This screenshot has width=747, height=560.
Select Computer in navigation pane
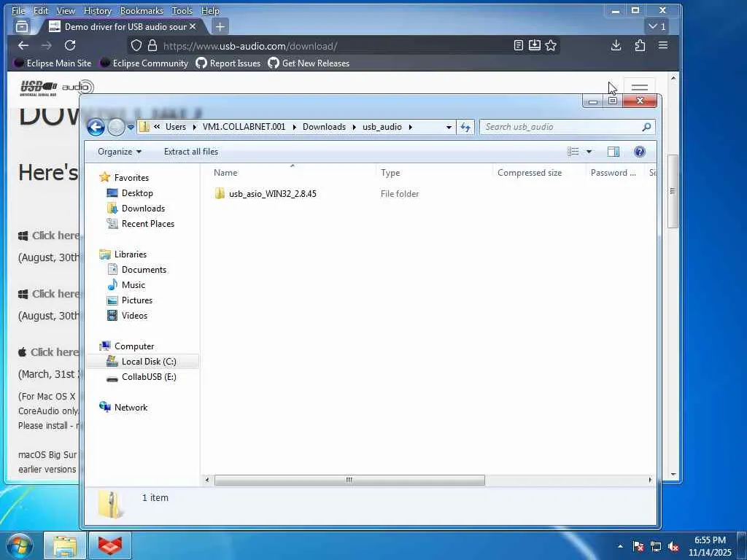coord(134,346)
